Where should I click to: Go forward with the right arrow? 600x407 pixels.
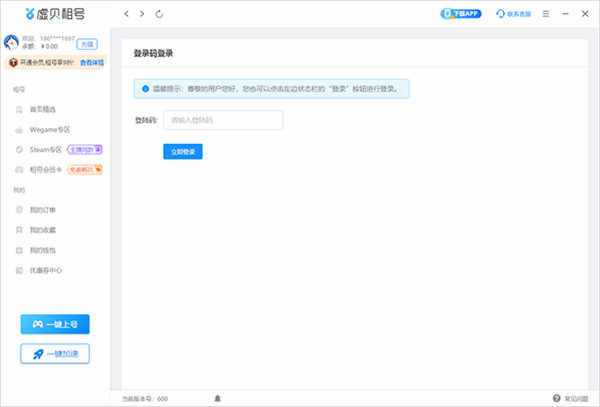pyautogui.click(x=142, y=14)
